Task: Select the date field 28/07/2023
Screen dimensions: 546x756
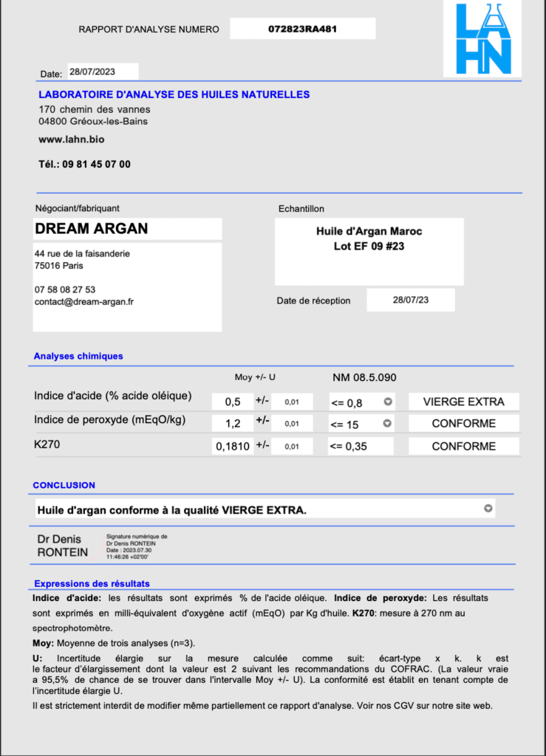Action: 103,72
